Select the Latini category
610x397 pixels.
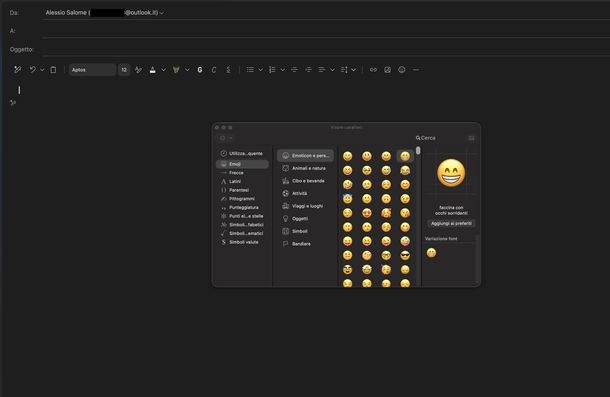pos(242,181)
